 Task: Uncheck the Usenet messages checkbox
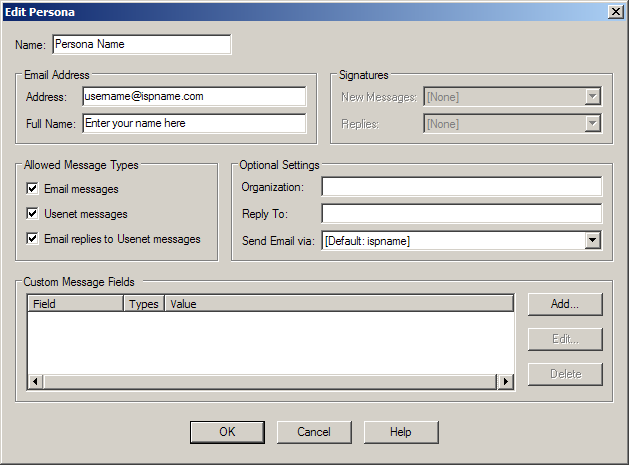click(33, 214)
